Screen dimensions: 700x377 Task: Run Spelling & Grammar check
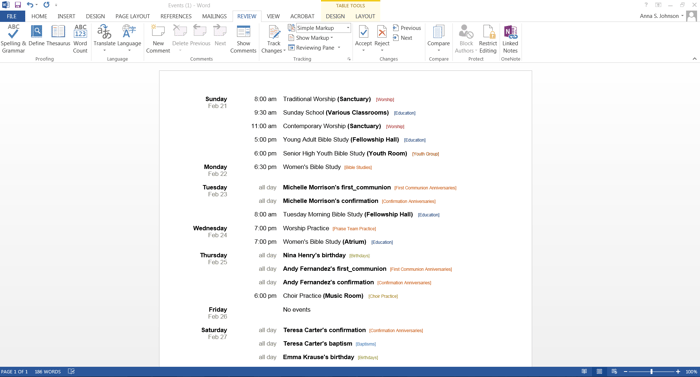tap(13, 39)
